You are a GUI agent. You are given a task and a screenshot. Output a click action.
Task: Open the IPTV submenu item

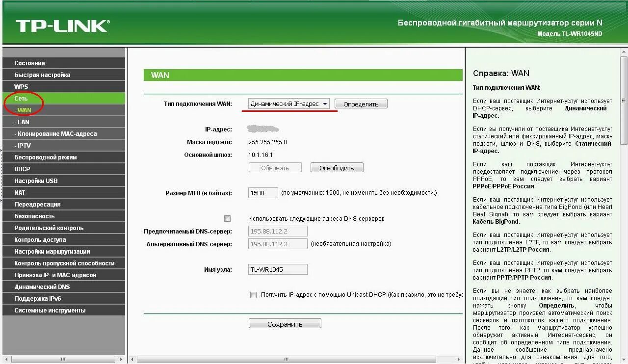click(x=64, y=146)
